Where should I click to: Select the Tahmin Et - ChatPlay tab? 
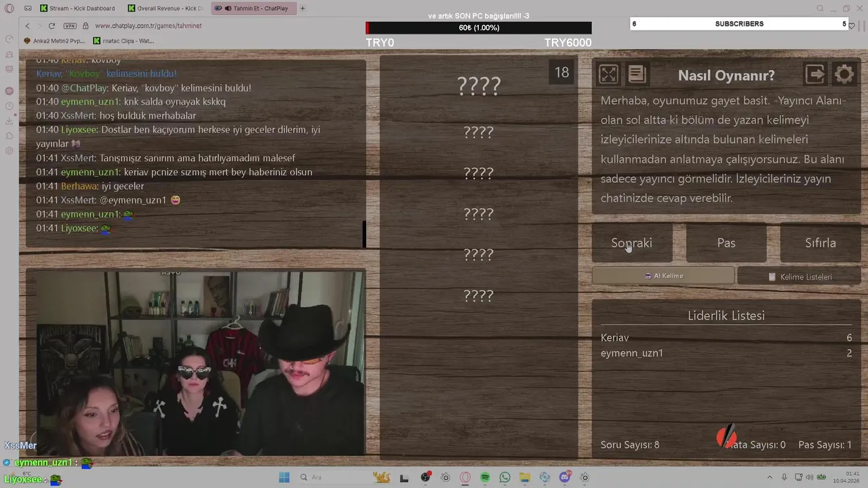253,8
